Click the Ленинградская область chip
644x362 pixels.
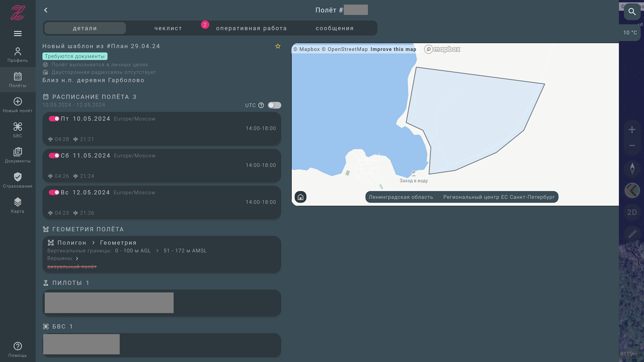(x=401, y=197)
